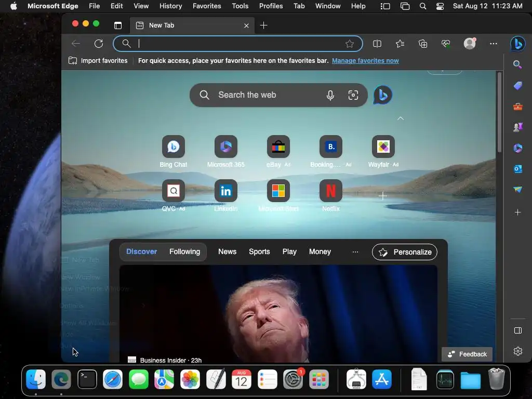Screen dimensions: 532x399
Task: Add a new quick link site
Action: point(383,196)
